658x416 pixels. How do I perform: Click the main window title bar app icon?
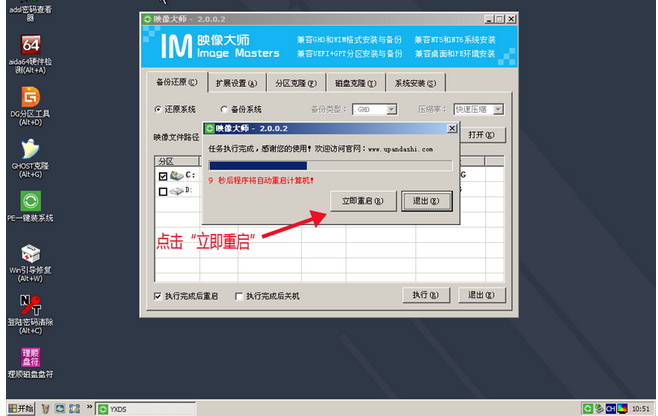click(147, 19)
